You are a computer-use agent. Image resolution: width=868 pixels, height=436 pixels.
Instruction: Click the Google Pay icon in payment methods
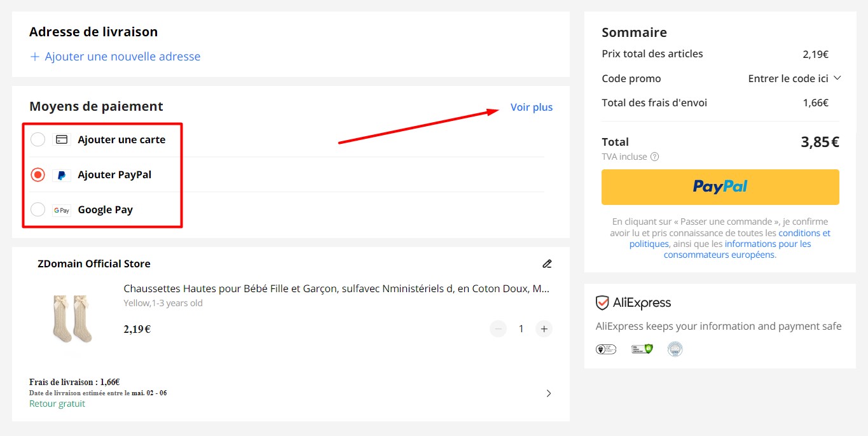point(61,209)
